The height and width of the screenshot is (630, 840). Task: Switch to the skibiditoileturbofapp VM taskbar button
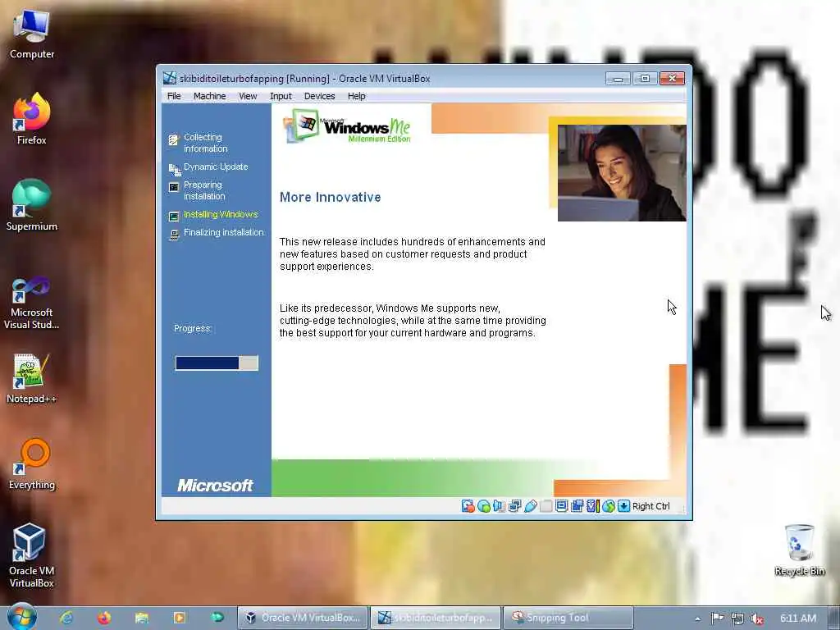click(436, 618)
